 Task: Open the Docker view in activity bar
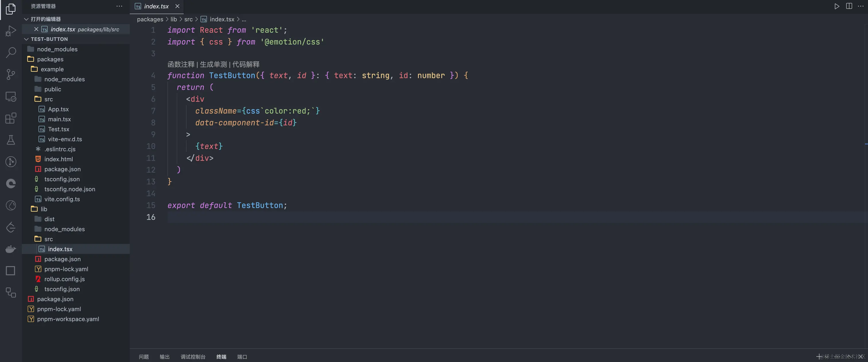pyautogui.click(x=11, y=249)
